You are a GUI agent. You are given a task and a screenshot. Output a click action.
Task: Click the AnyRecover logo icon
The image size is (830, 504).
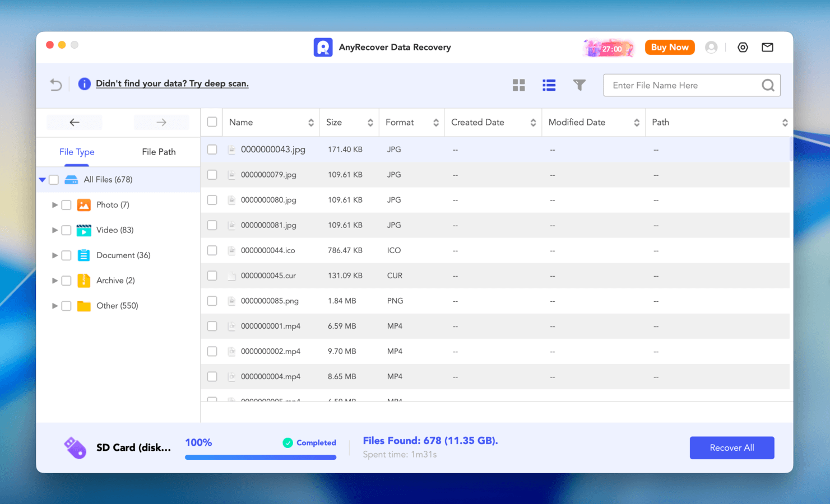pos(323,47)
